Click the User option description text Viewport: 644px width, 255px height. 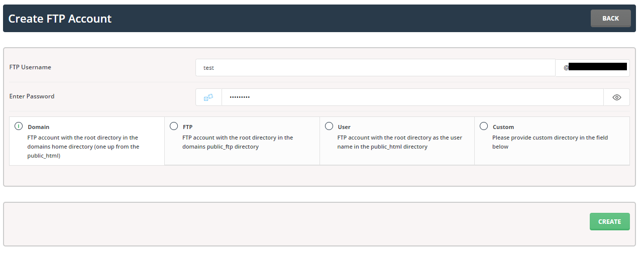coord(399,142)
